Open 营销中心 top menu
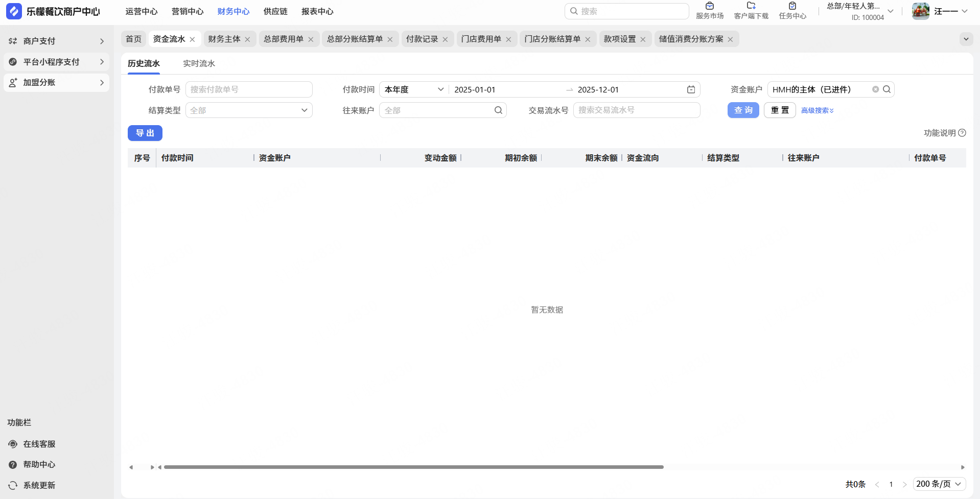The height and width of the screenshot is (499, 980). click(x=188, y=11)
